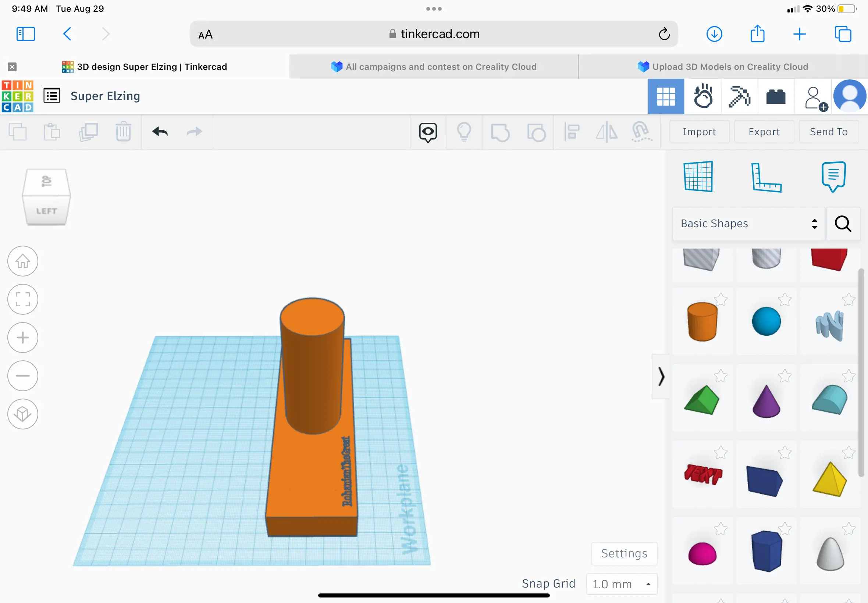Click the undo arrow
This screenshot has width=868, height=603.
160,132
